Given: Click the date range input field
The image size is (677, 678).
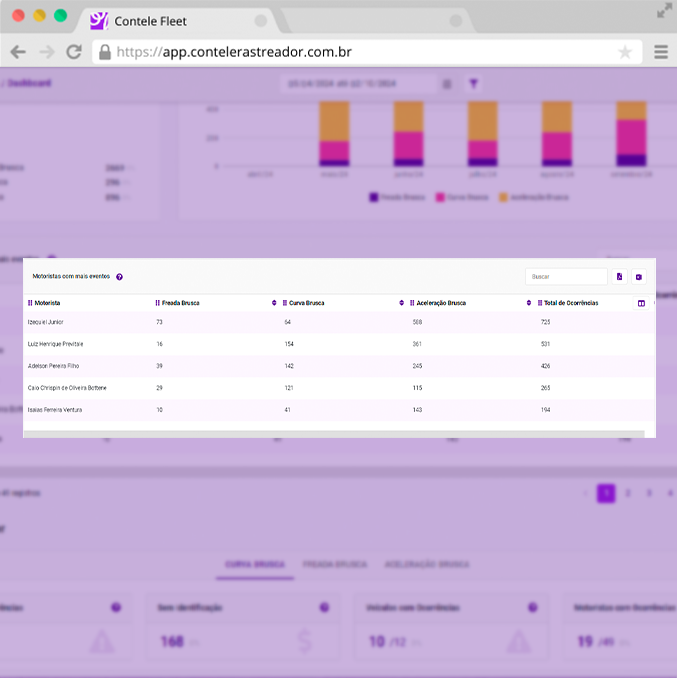Looking at the screenshot, I should click(x=359, y=84).
